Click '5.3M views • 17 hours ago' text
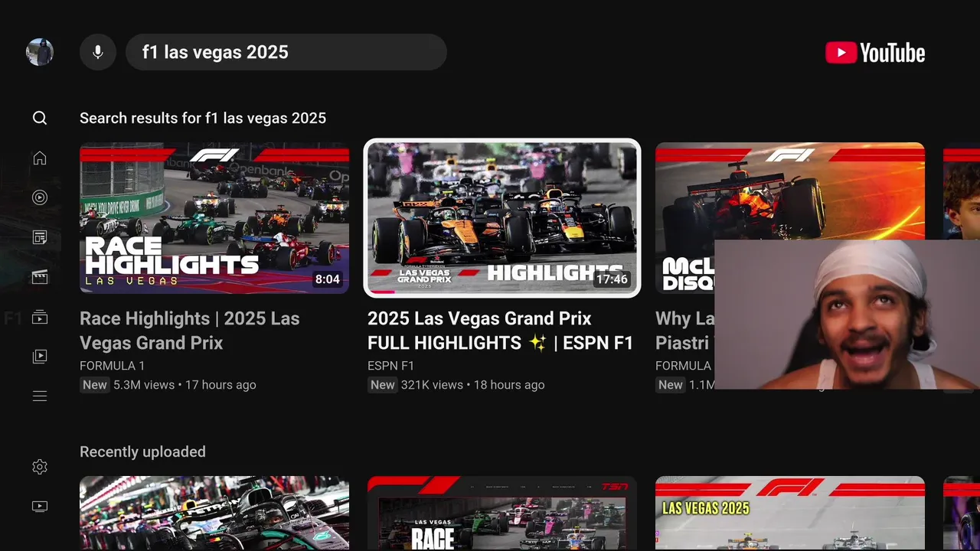This screenshot has height=551, width=980. (x=185, y=385)
